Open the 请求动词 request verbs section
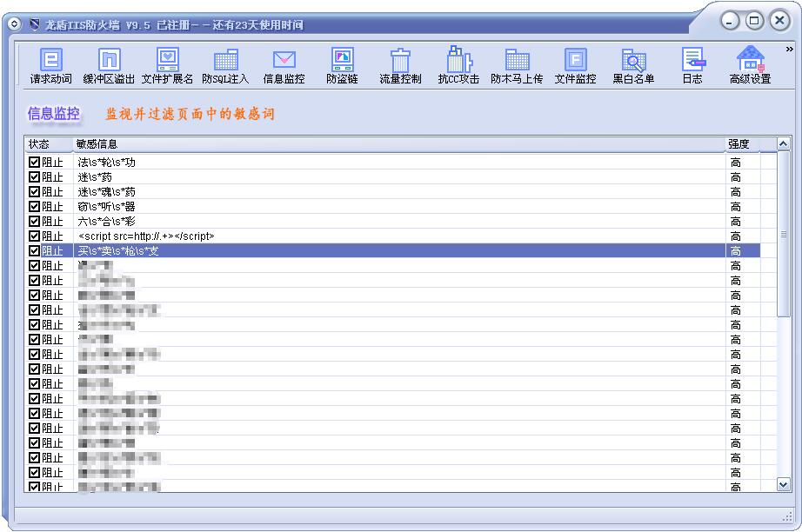 (50, 66)
